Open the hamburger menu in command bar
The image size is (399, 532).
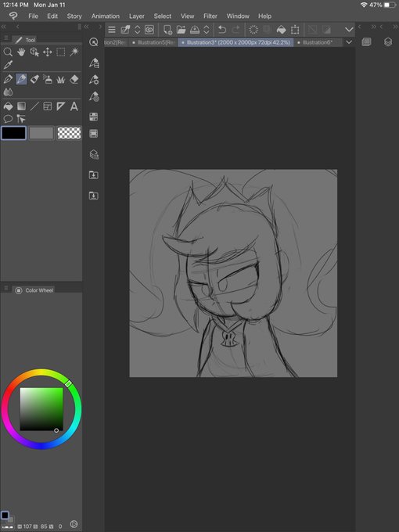pos(112,30)
